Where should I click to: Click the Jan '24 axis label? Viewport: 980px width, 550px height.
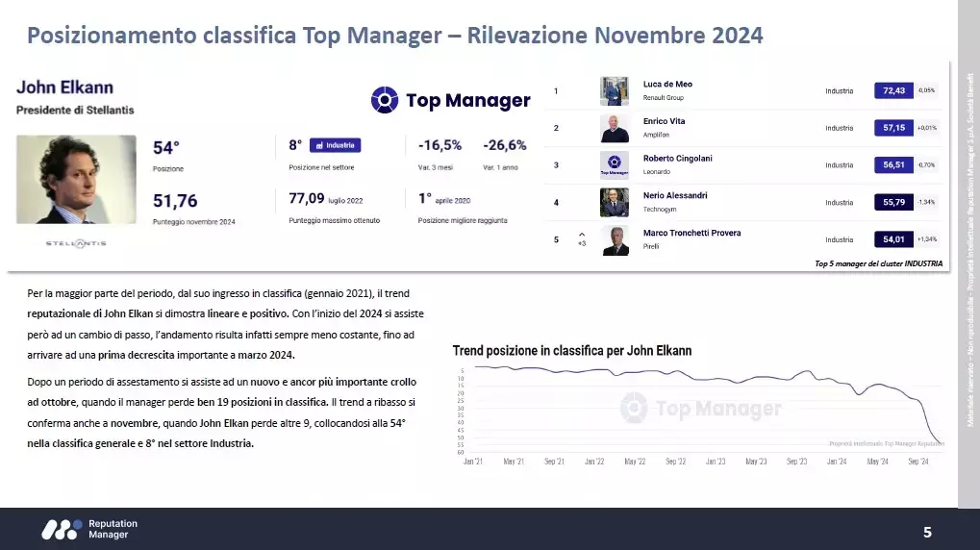click(x=837, y=462)
